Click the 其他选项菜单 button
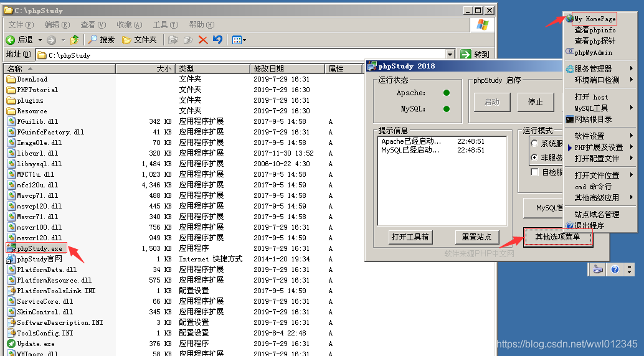Image resolution: width=644 pixels, height=356 pixels. (x=558, y=237)
